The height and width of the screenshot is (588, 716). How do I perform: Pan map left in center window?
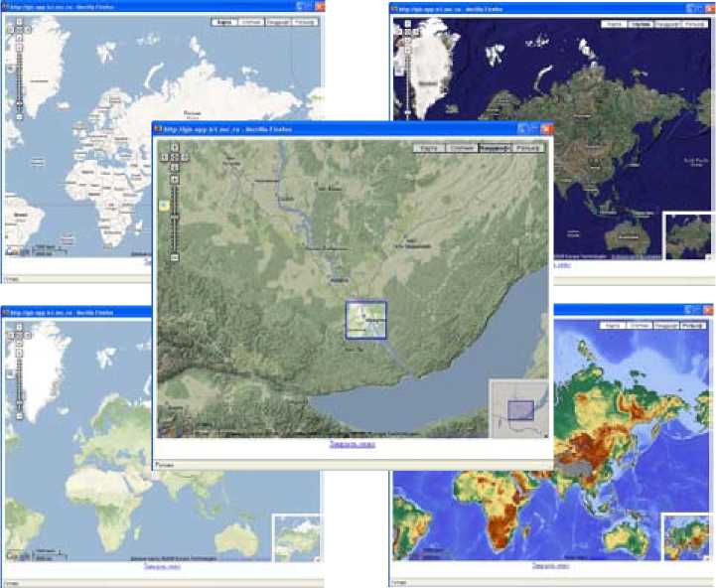[x=165, y=157]
